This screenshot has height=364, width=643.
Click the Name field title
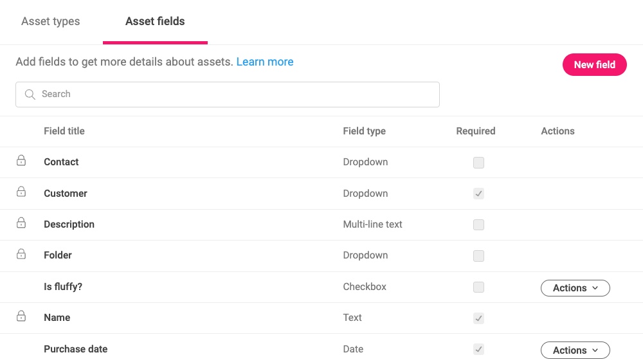pyautogui.click(x=57, y=318)
